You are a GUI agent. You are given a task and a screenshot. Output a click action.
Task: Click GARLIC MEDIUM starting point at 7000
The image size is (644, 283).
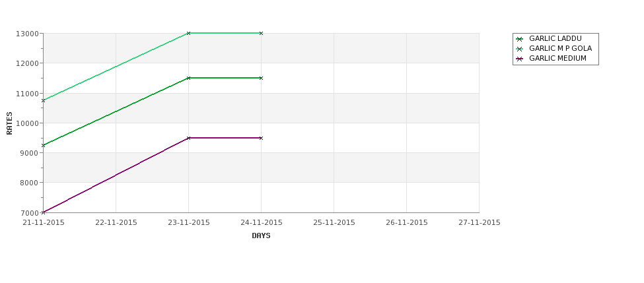43,212
